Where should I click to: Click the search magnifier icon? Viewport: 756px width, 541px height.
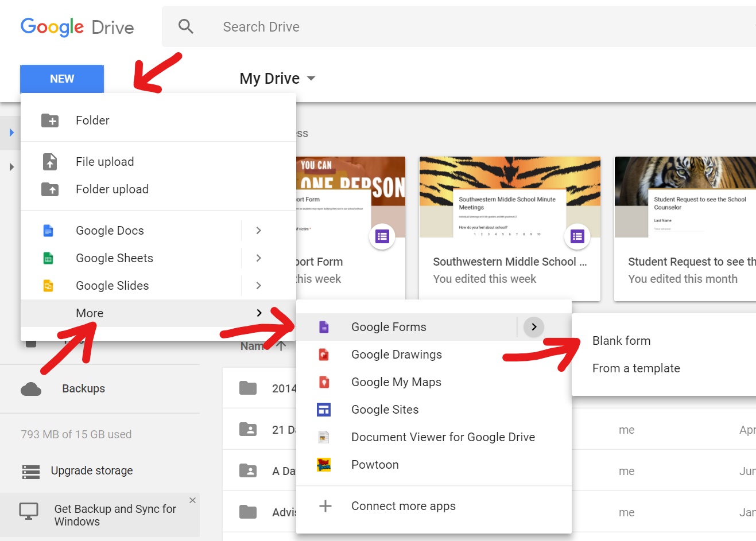pos(186,26)
